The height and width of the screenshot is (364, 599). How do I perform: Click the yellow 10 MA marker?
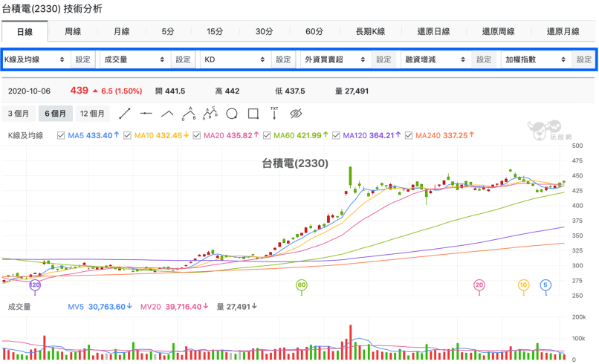523,285
